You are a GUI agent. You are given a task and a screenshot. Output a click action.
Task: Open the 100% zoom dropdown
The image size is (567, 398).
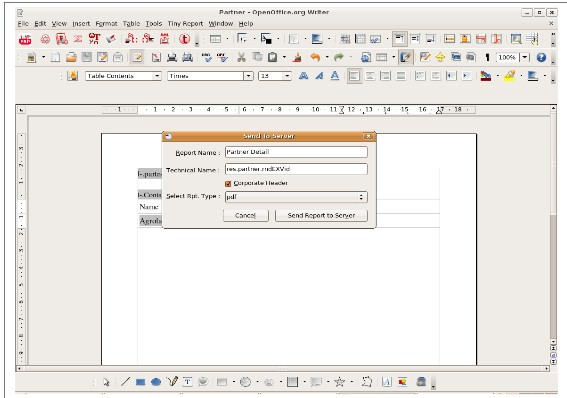point(525,57)
